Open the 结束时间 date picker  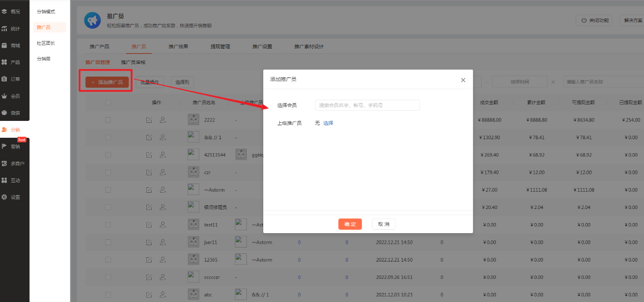(519, 82)
